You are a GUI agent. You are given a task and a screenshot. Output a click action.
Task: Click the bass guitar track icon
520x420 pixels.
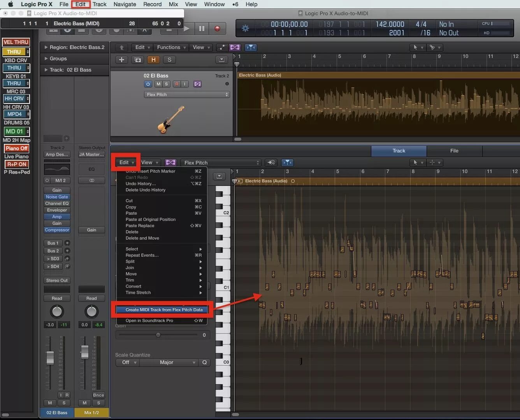(x=171, y=120)
